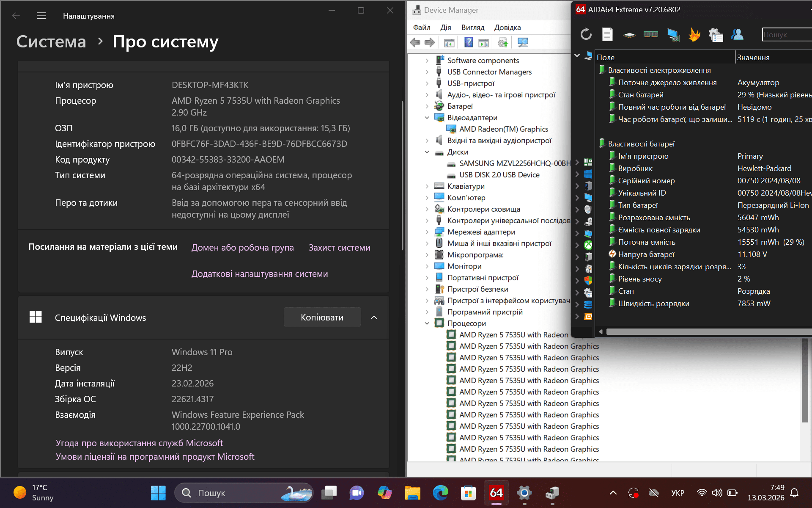Collapse the Диски tree node
The height and width of the screenshot is (508, 812).
click(427, 152)
